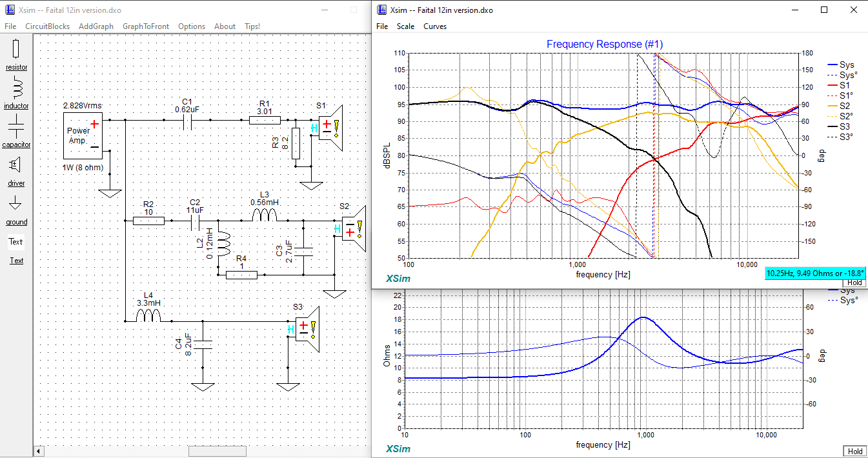Click the Frequency Response (#1) title

(605, 45)
